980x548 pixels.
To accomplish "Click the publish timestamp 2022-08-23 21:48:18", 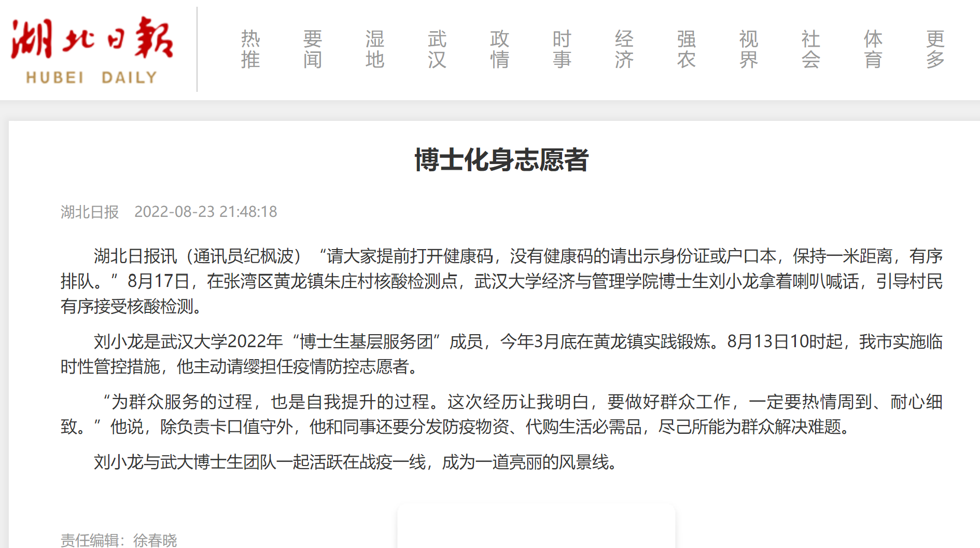I will click(x=205, y=212).
